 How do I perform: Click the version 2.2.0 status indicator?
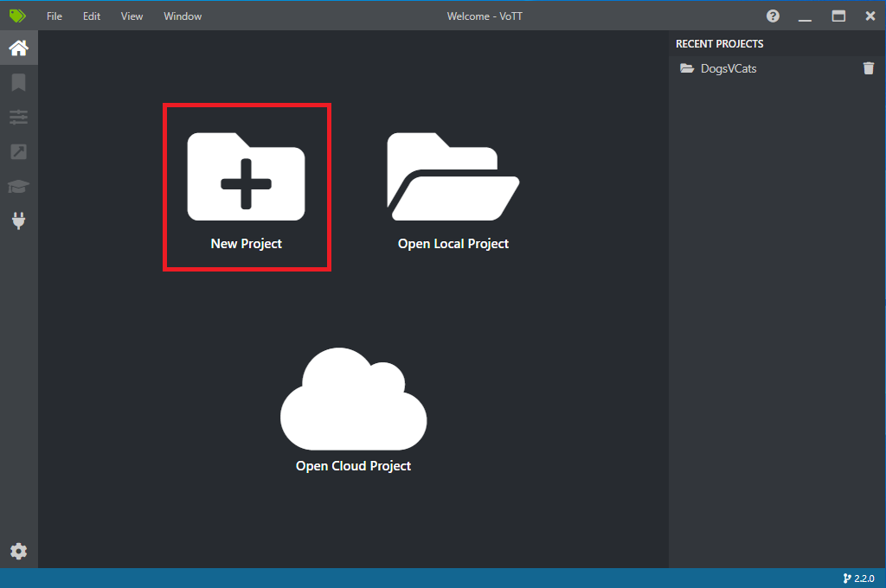[x=859, y=578]
